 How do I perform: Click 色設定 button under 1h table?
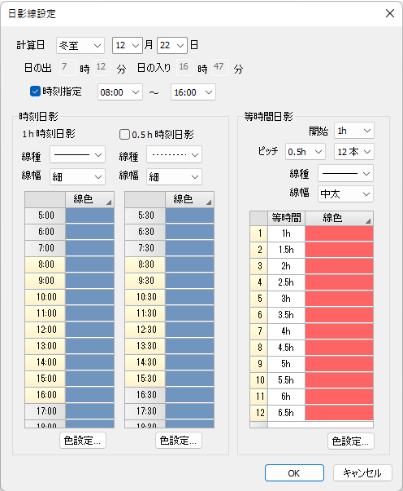83,441
